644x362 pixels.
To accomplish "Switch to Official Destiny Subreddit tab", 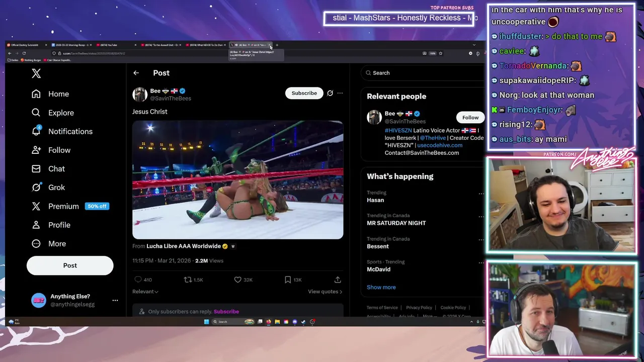I will coord(26,45).
